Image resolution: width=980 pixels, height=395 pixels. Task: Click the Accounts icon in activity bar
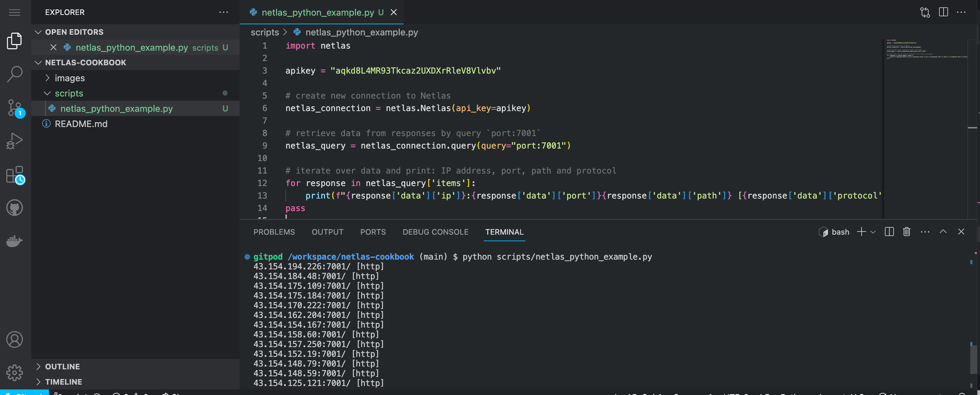pyautogui.click(x=15, y=339)
